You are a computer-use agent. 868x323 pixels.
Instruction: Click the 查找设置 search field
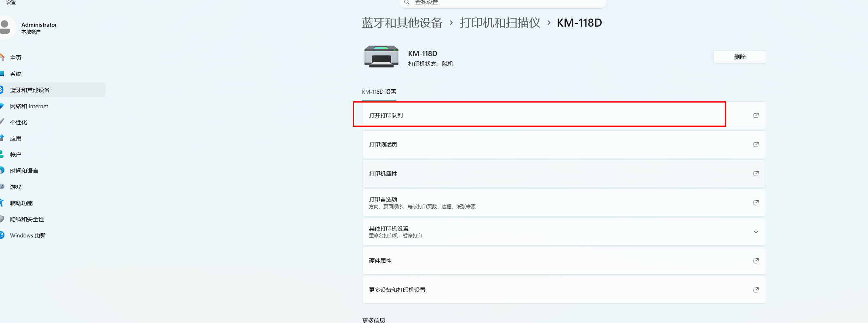(x=503, y=3)
